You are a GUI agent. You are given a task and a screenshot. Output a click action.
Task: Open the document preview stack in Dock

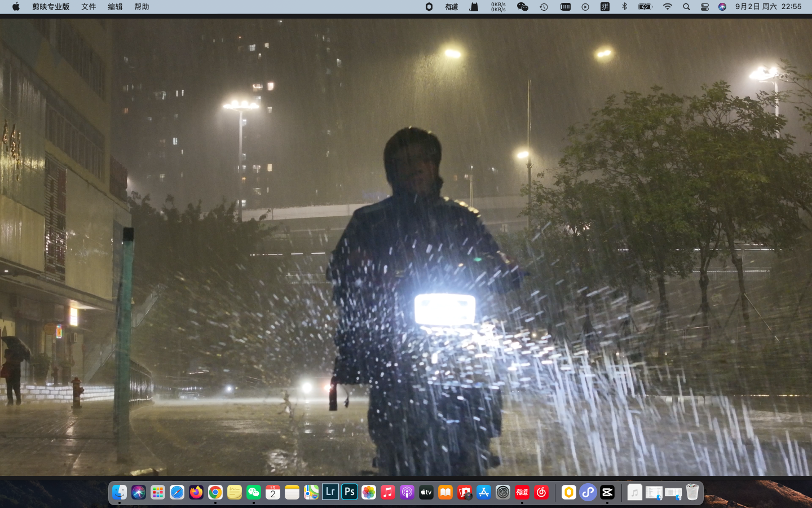(654, 492)
